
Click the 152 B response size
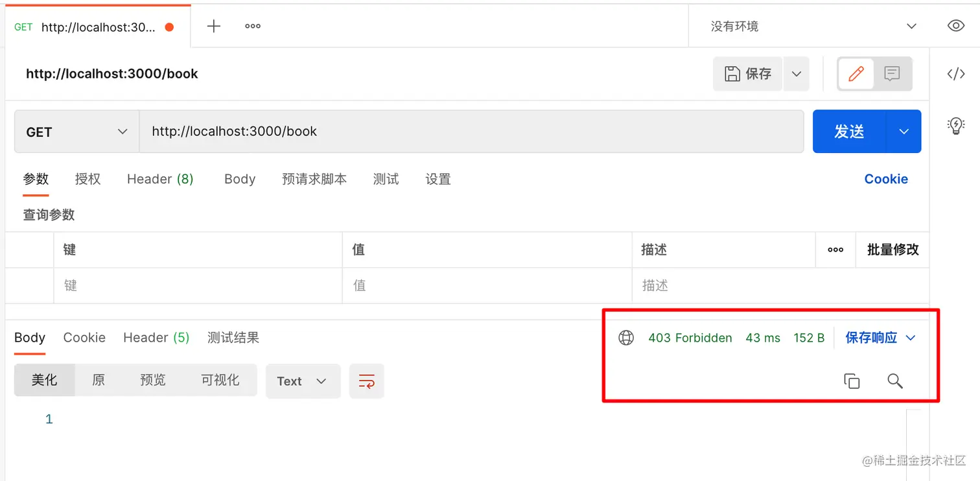809,338
